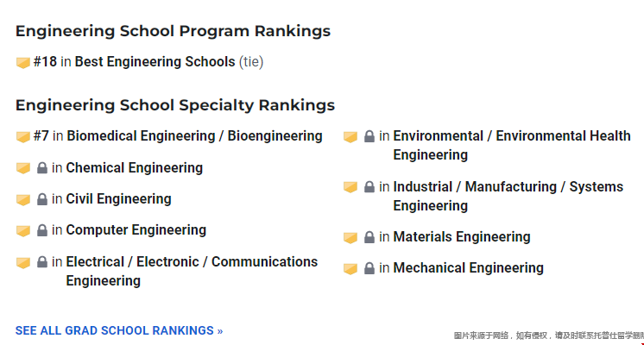Open the Computer Engineering ranking link
644x345 pixels.
point(136,230)
